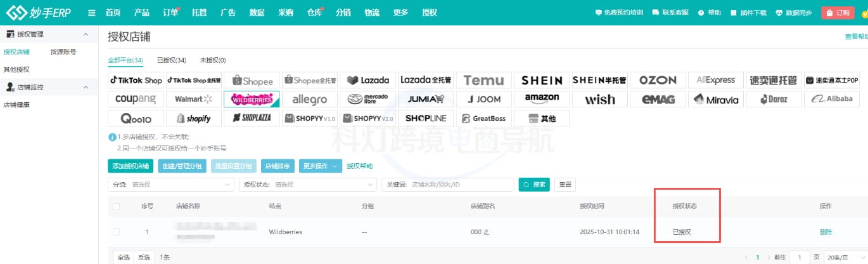Image resolution: width=868 pixels, height=264 pixels.
Task: Click the hamburger menu icon beside the logo
Action: (92, 13)
